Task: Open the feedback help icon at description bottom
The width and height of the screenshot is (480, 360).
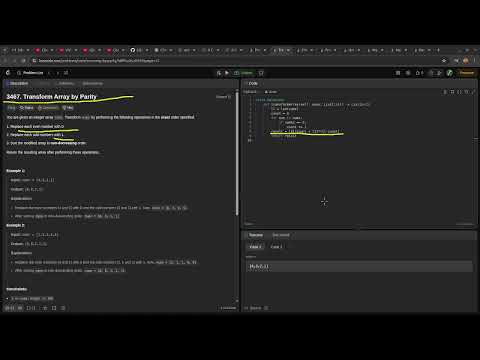Action: (x=63, y=308)
